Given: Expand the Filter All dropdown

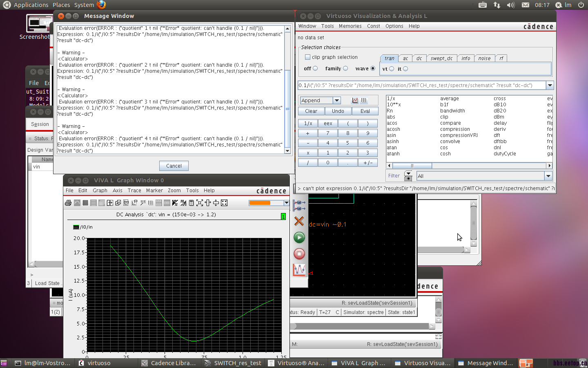Looking at the screenshot, I should 548,176.
